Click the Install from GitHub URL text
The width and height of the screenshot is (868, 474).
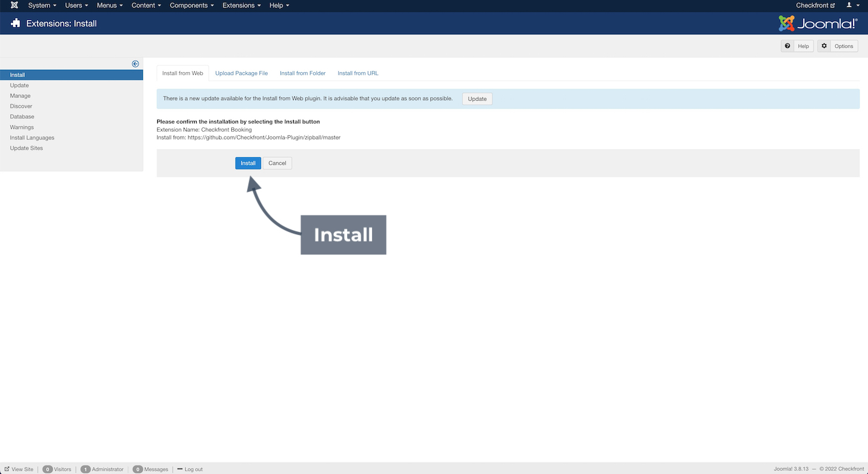pyautogui.click(x=248, y=138)
